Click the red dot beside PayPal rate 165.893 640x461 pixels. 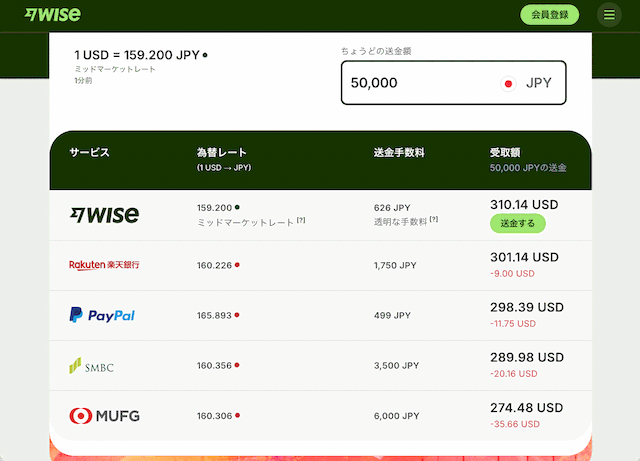click(x=237, y=315)
